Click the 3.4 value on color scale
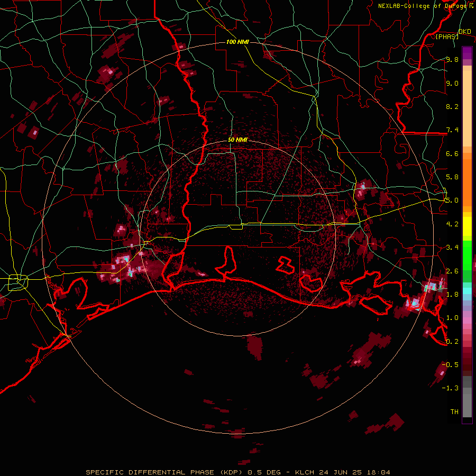Viewport: 476px width, 476px height. tap(452, 248)
